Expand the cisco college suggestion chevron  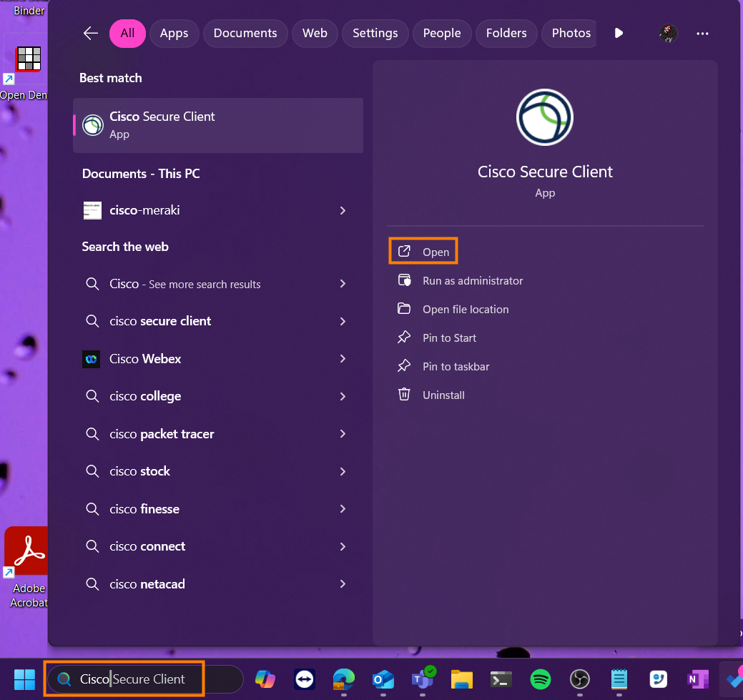tap(343, 396)
